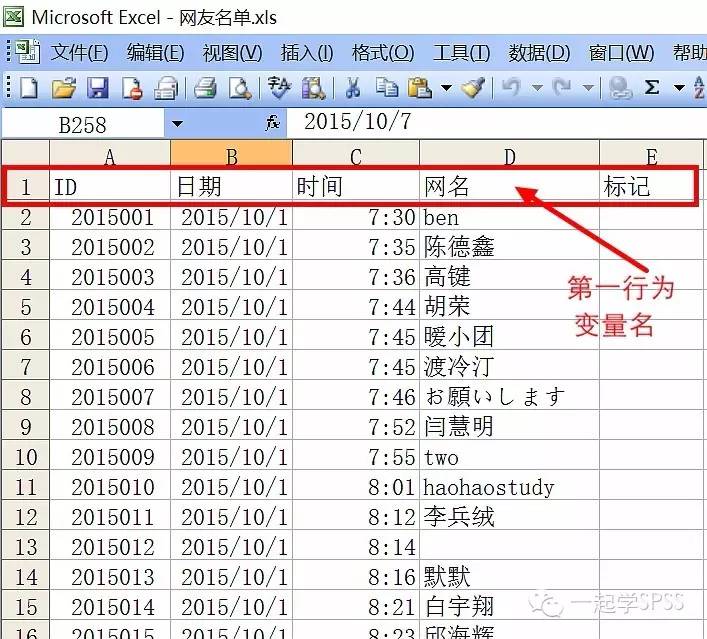Click the Sort Ascending A-Z icon
This screenshot has width=707, height=639.
(700, 87)
